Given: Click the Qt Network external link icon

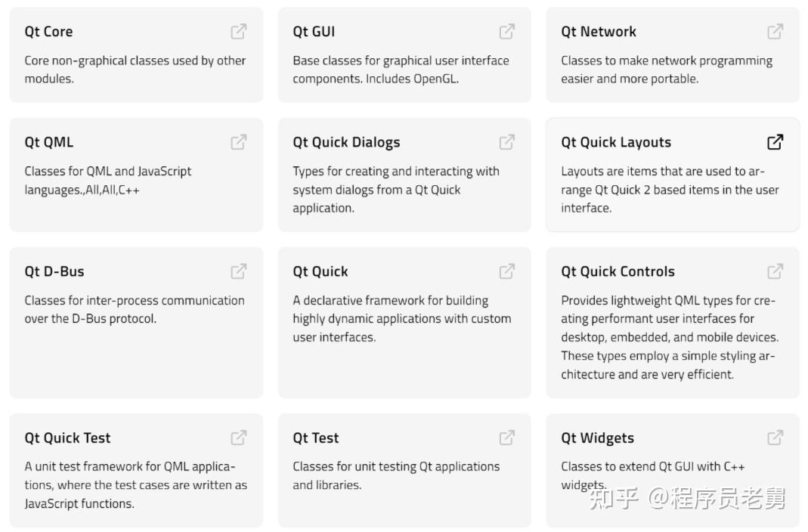Looking at the screenshot, I should tap(775, 31).
